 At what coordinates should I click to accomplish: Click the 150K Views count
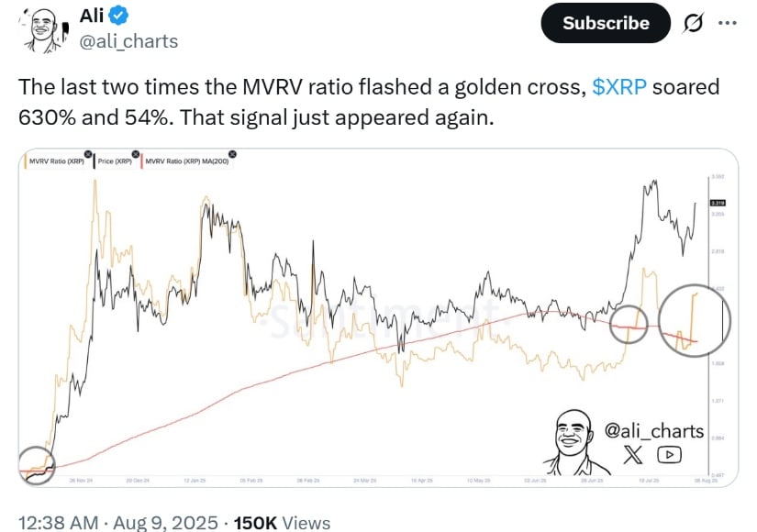tap(282, 522)
